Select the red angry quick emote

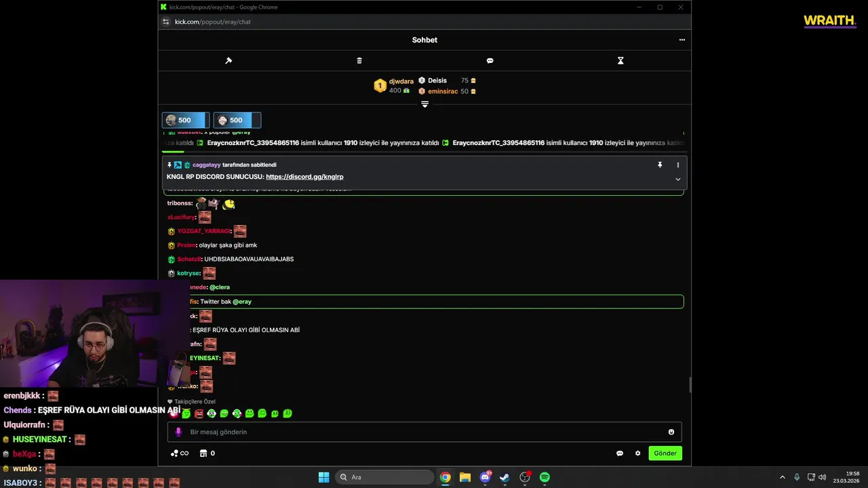click(x=199, y=413)
